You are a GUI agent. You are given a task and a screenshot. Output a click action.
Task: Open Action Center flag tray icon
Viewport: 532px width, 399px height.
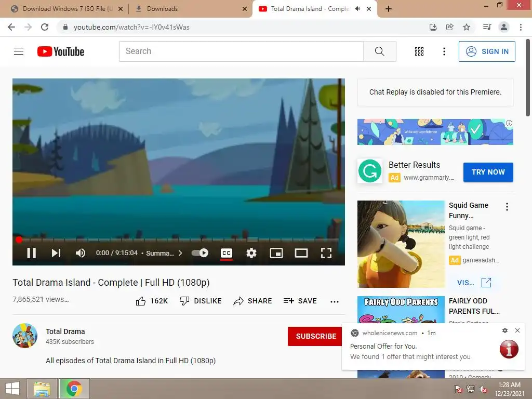[458, 389]
